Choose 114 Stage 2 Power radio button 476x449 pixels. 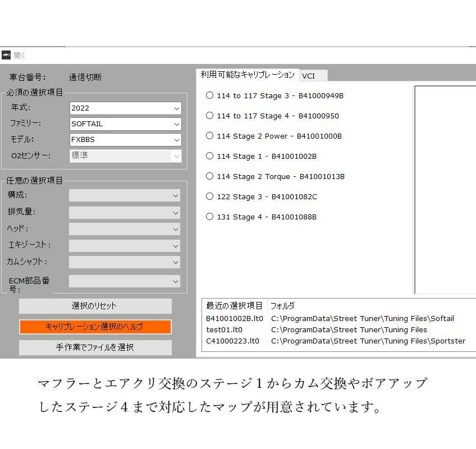(x=209, y=136)
